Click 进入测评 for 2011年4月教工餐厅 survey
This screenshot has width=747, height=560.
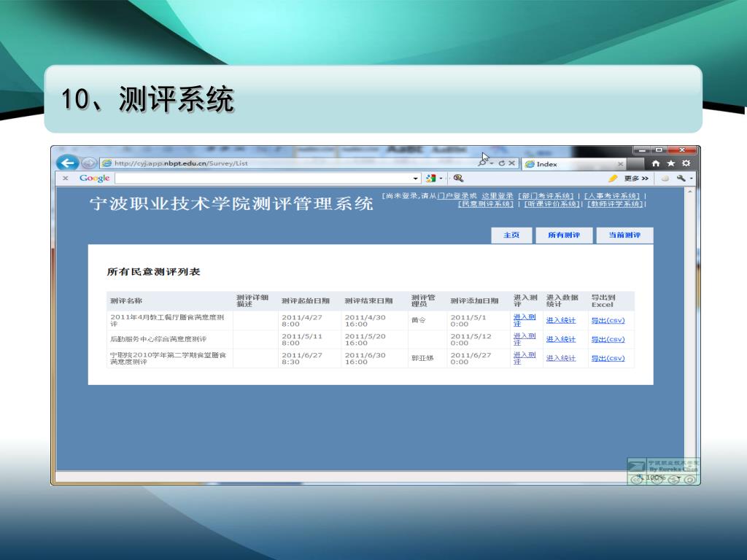click(525, 320)
